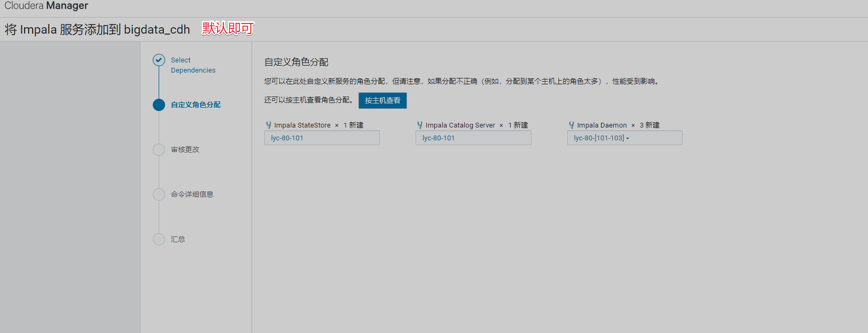The image size is (868, 333).
Task: Click the 审核更改 step circle
Action: click(159, 149)
